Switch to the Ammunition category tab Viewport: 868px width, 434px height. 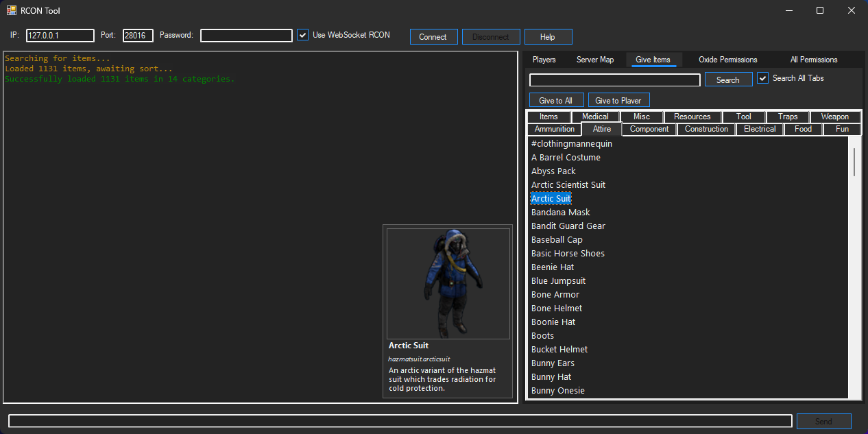pos(554,129)
